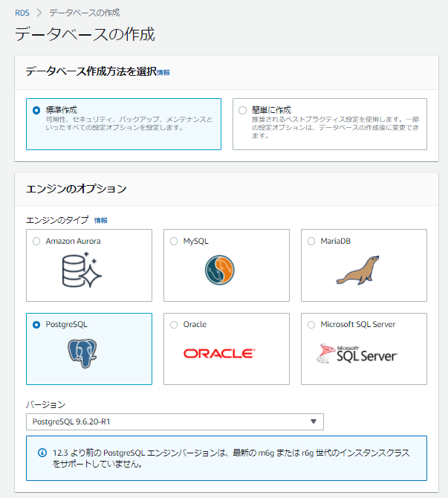Click the Amazon Aurora database logo
The width and height of the screenshot is (448, 498).
(82, 270)
